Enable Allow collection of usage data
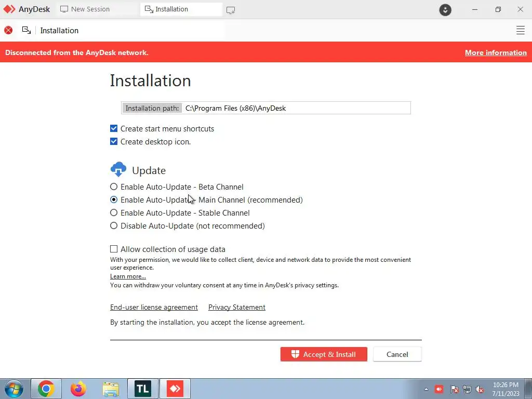Image resolution: width=532 pixels, height=399 pixels. click(114, 249)
